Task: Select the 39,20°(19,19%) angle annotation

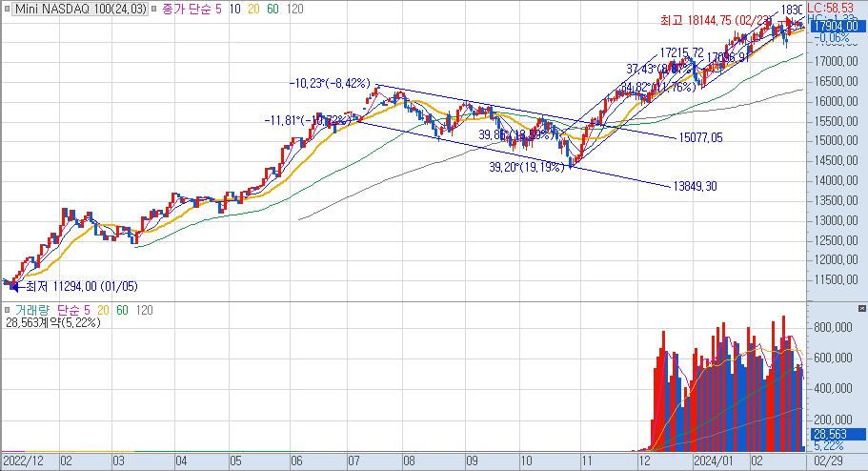Action: coord(527,168)
